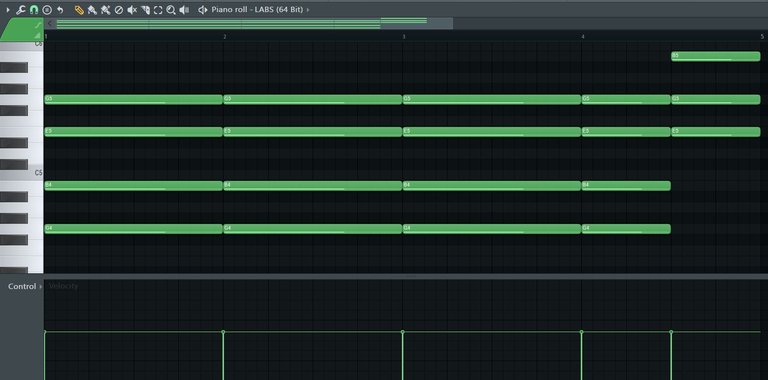Select the Delete tool
Screen dimensions: 768x380
[x=119, y=10]
